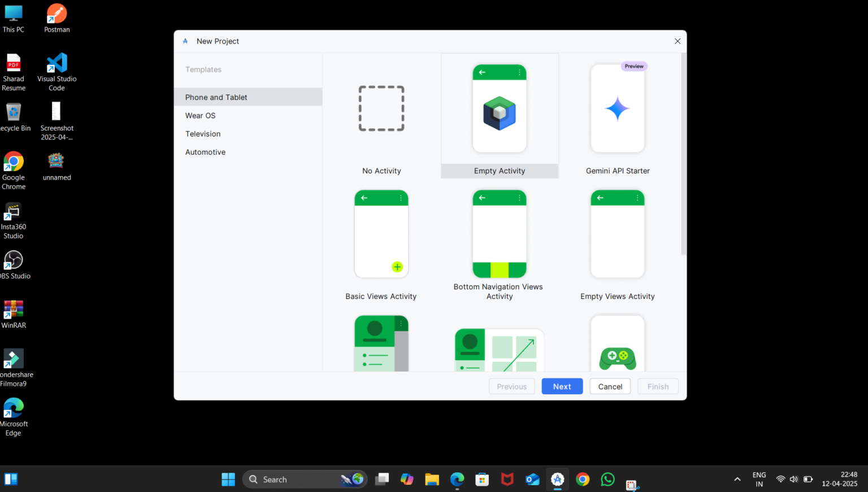Open Google Chrome from the taskbar
The height and width of the screenshot is (492, 868).
click(x=582, y=479)
